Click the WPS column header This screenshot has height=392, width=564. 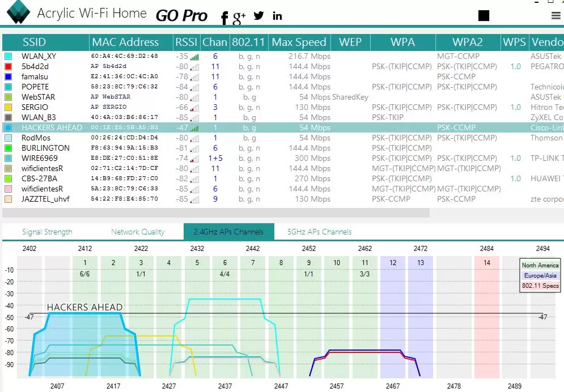coord(514,42)
